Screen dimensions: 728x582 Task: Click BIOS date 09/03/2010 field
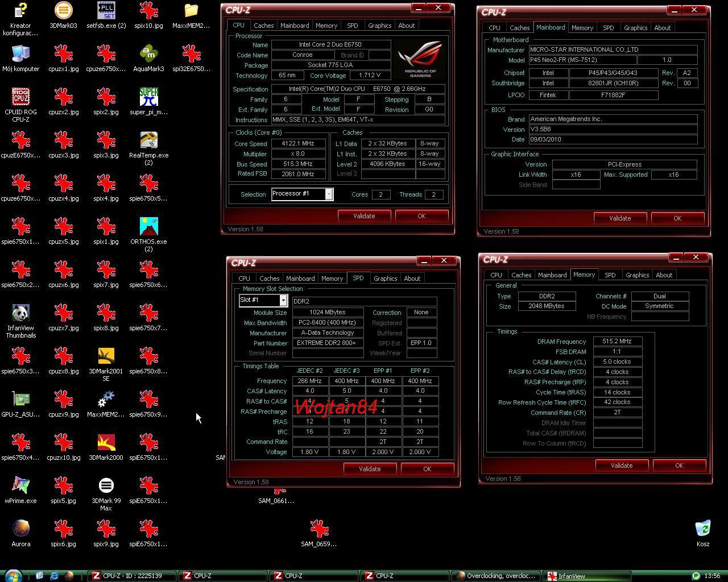(x=613, y=139)
